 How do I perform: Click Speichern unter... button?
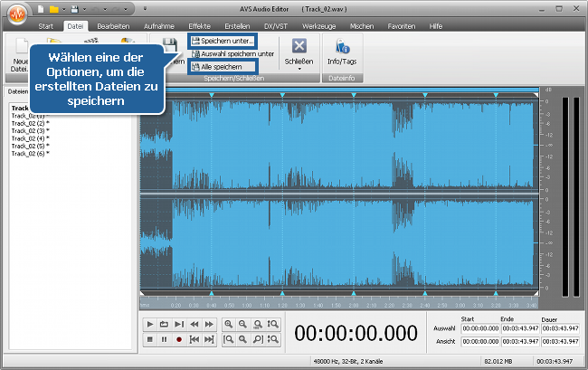[x=223, y=41]
